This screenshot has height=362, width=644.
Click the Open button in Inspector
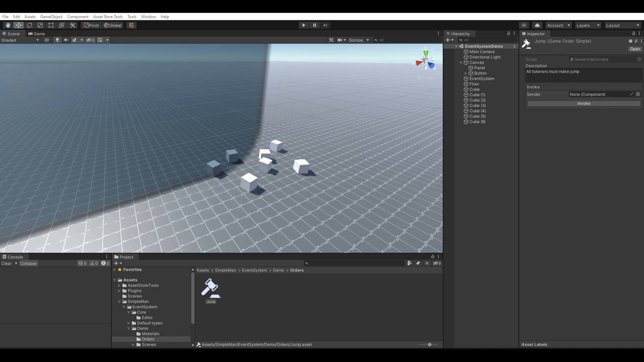coord(635,49)
